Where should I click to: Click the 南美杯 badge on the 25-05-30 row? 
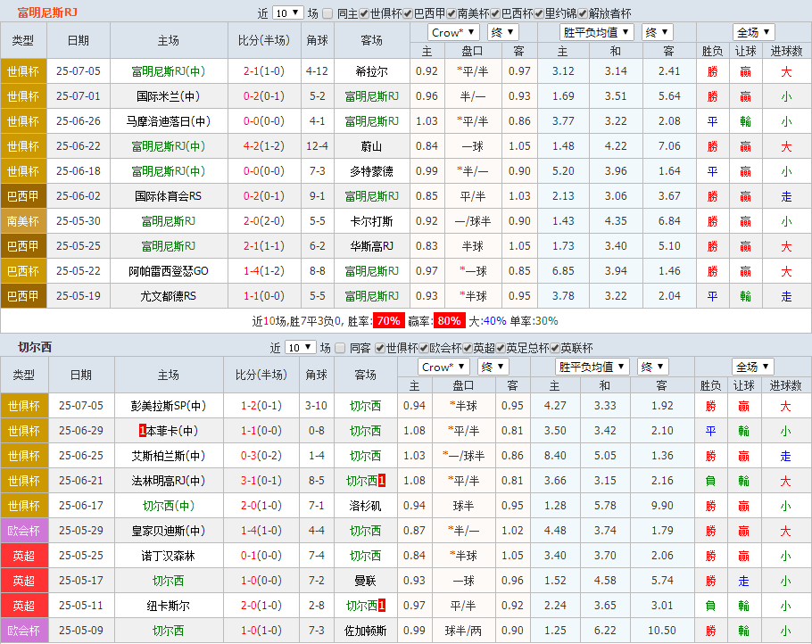[23, 221]
